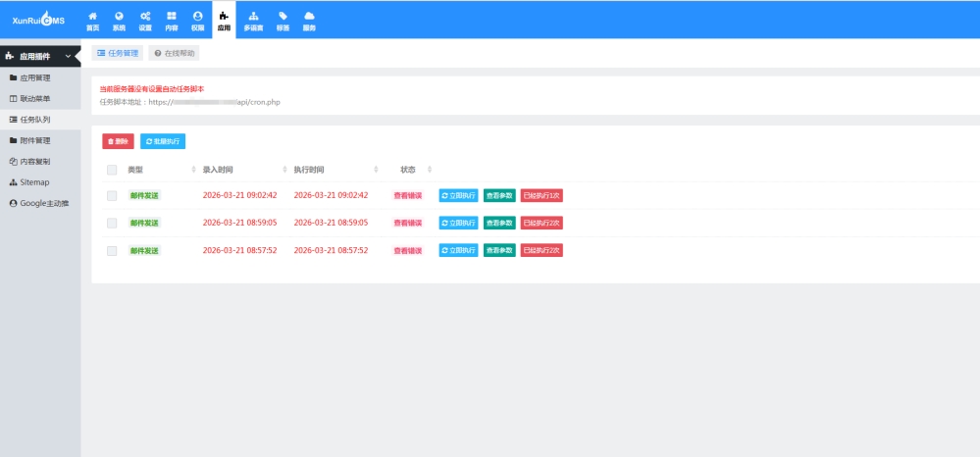Switch to the 在线帮助 tab
This screenshot has width=980, height=457.
[174, 53]
